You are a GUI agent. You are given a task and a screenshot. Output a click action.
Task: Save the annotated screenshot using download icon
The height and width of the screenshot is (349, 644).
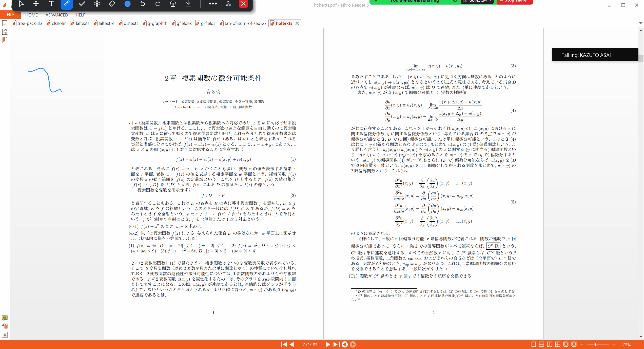click(188, 4)
